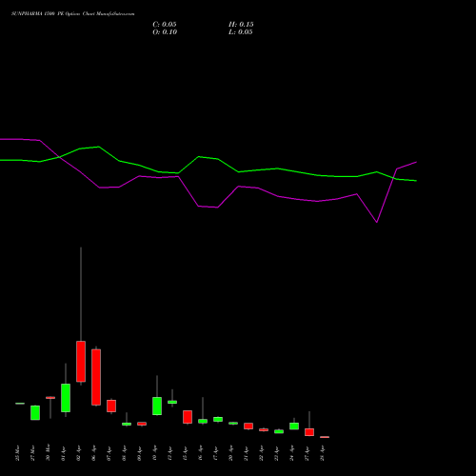Screen dimensions: 476x476
Task: Click the '01 Apr' date axis label
Action: tap(63, 453)
